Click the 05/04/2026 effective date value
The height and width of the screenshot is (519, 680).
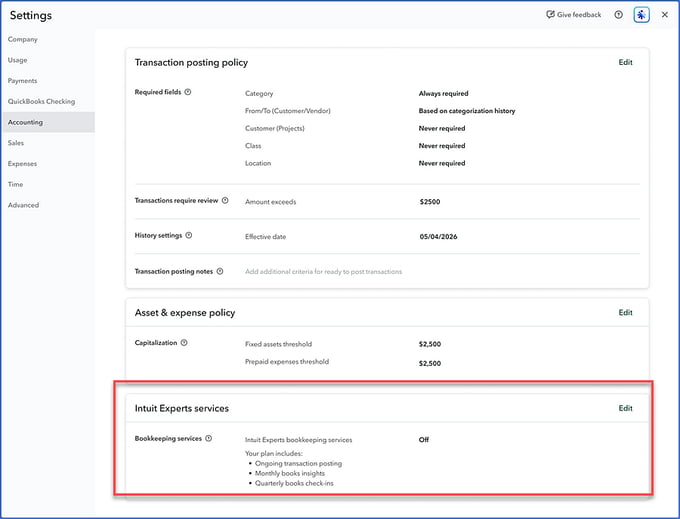click(438, 237)
